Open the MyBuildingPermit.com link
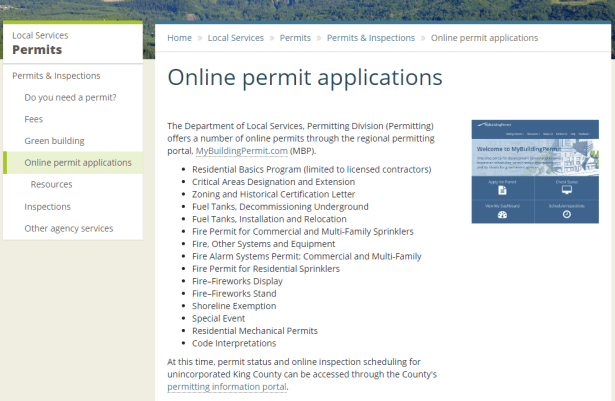This screenshot has height=401, width=615. (241, 150)
